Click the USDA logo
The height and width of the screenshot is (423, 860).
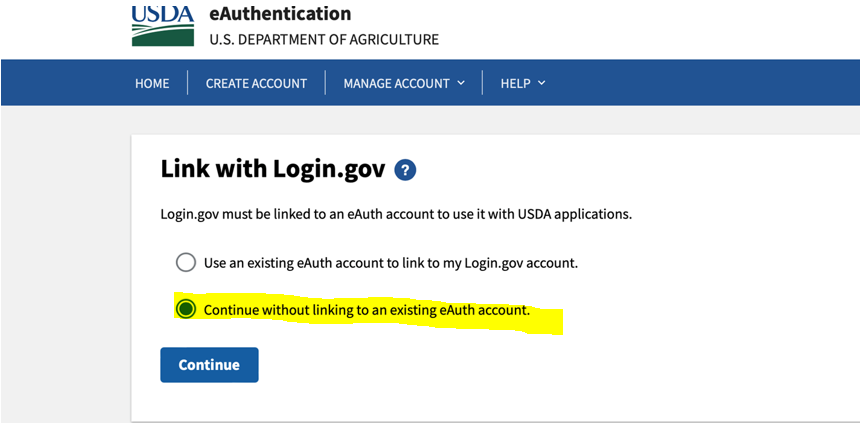[x=163, y=26]
